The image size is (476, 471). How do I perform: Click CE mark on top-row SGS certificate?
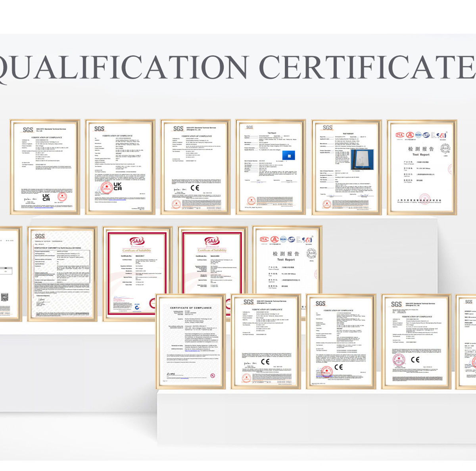point(195,188)
